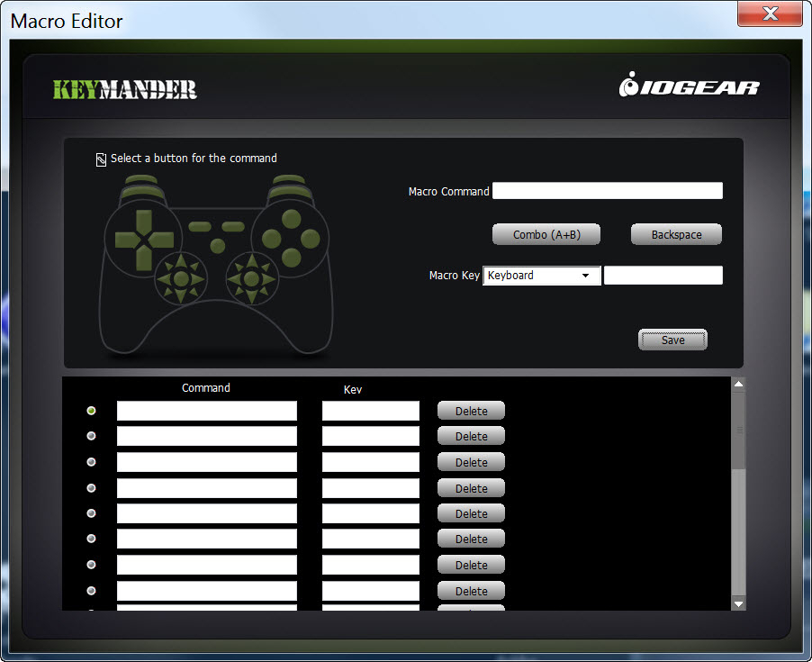Delete the first macro row

pyautogui.click(x=471, y=411)
